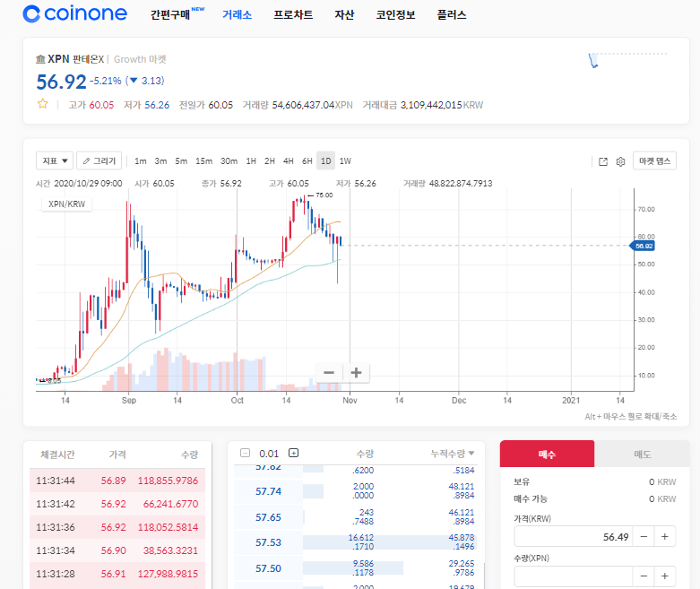This screenshot has width=700, height=589.
Task: Click the coinone logo
Action: point(74,13)
